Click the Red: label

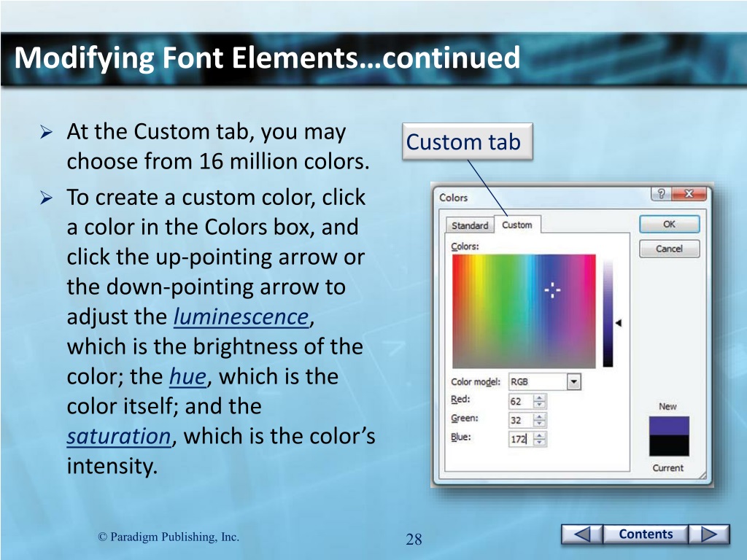click(460, 400)
